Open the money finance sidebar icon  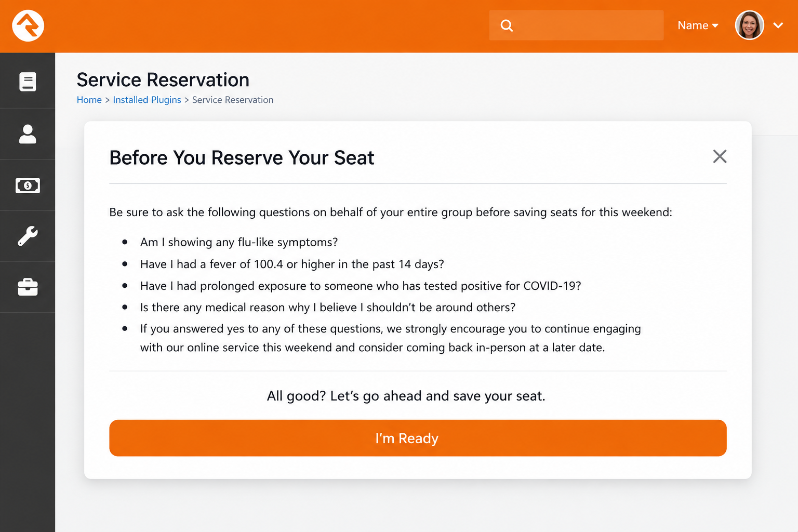[x=28, y=185]
